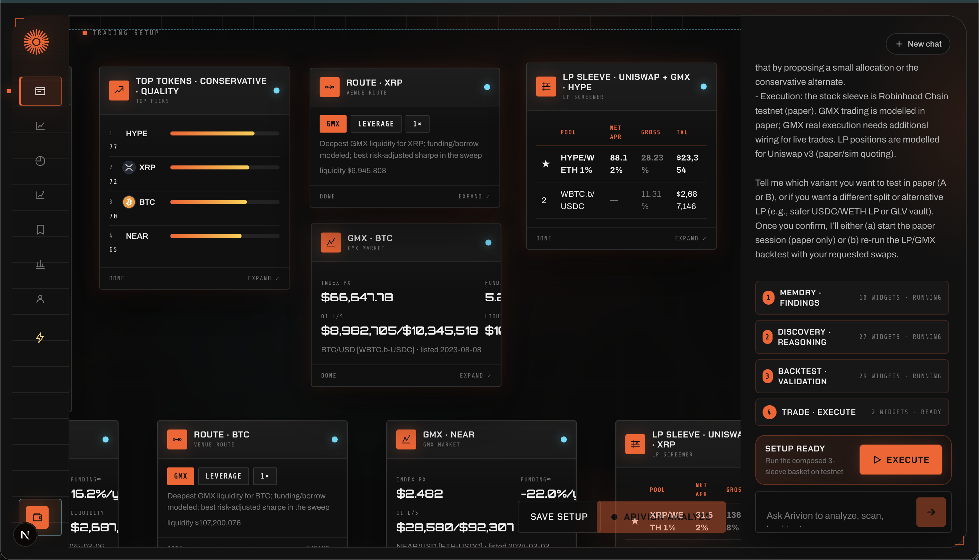Click the 1× chip in Route · BTC card

pos(265,476)
